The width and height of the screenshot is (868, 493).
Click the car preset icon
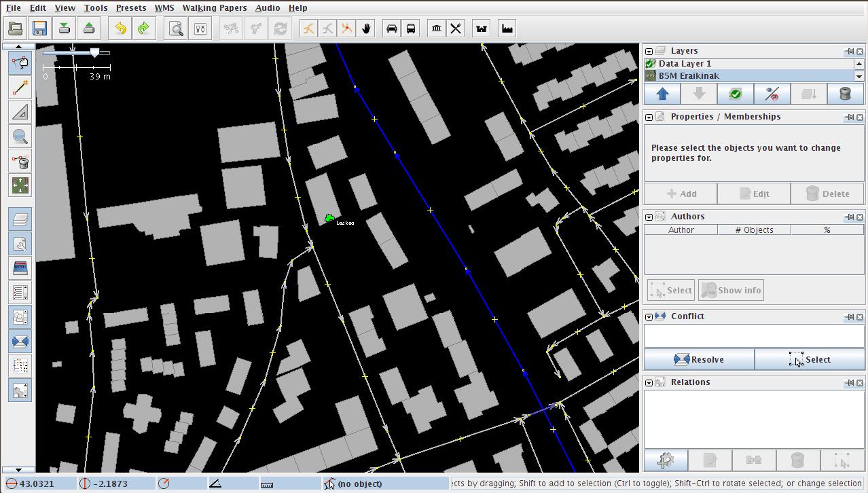point(392,29)
